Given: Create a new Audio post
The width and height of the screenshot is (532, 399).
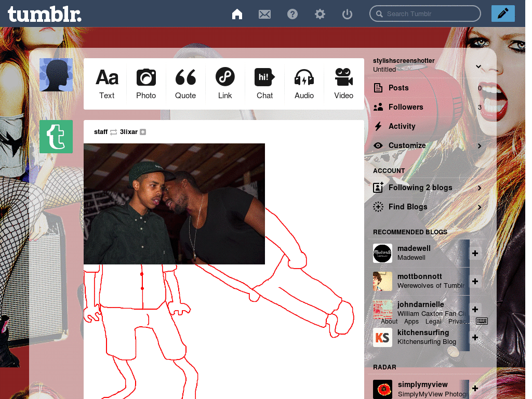Looking at the screenshot, I should [304, 84].
